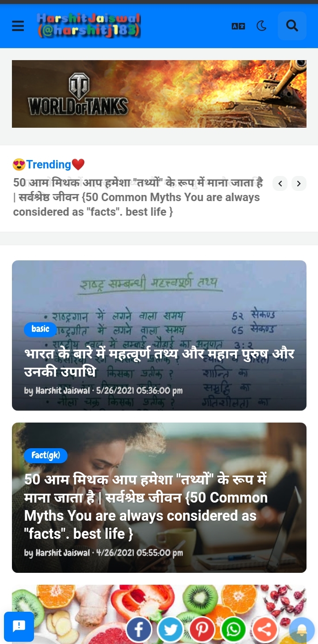Open trending 50 Common Myths headline

point(138,197)
